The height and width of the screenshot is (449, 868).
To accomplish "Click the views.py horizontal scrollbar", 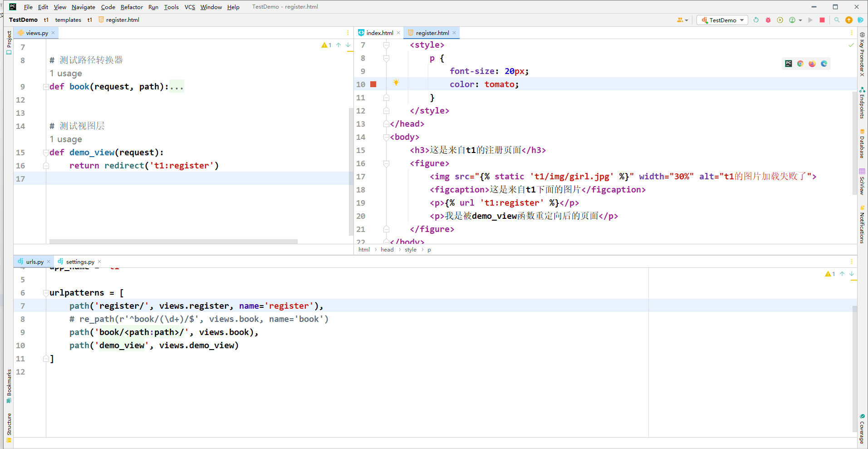I will point(173,242).
